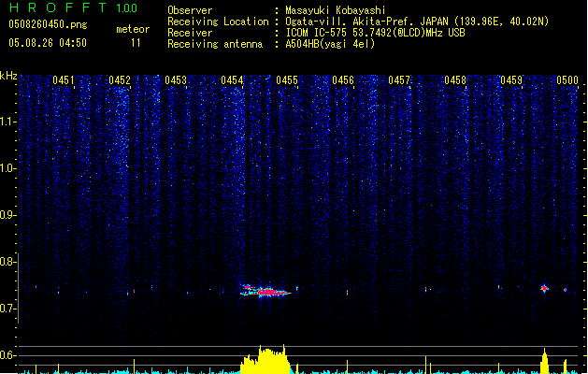This screenshot has height=374, width=588.
Task: Click the kHz axis unit label
Action: [x=8, y=76]
